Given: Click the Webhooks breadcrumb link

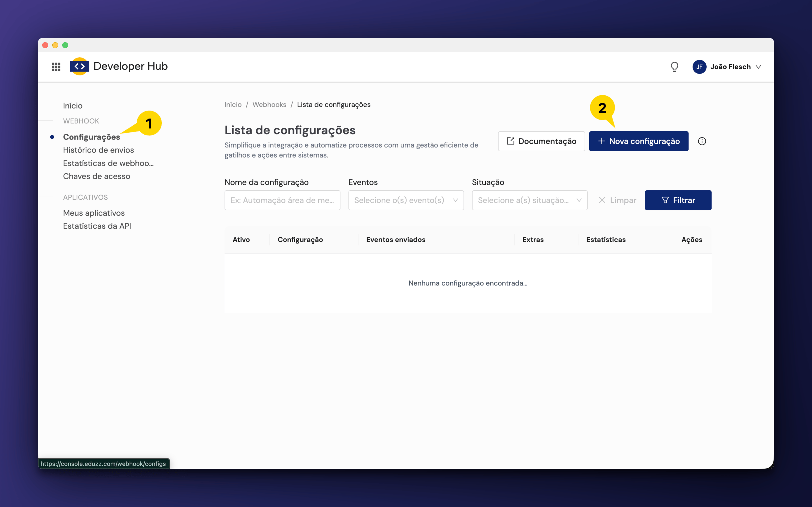Looking at the screenshot, I should [269, 105].
